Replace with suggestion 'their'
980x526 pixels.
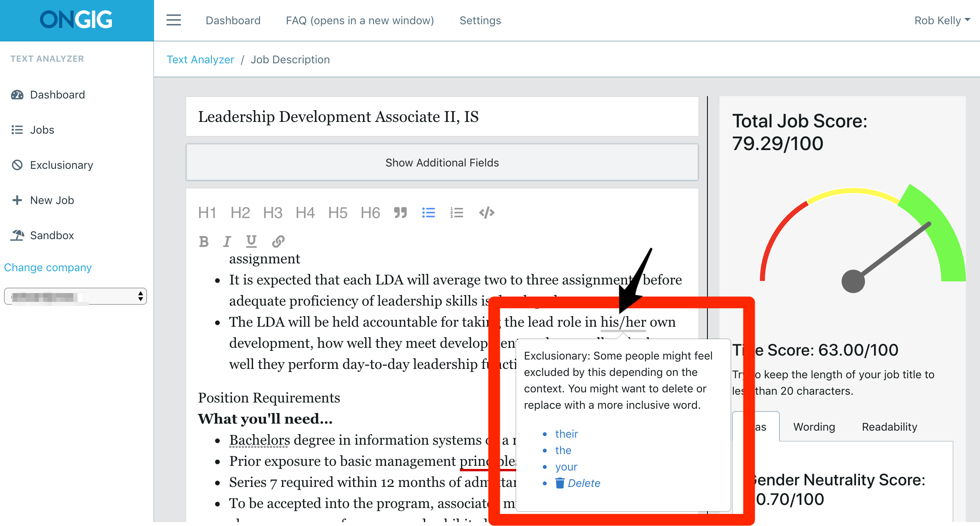(567, 434)
